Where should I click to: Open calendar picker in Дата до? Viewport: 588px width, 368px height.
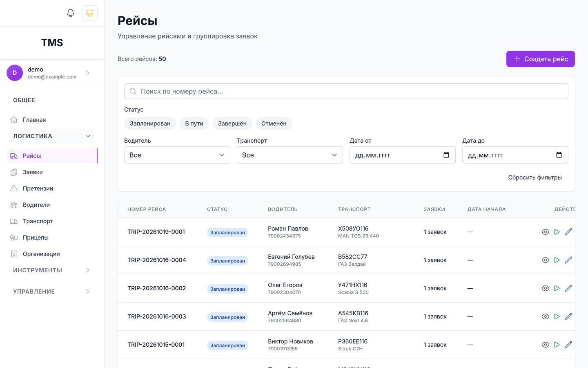(x=559, y=155)
